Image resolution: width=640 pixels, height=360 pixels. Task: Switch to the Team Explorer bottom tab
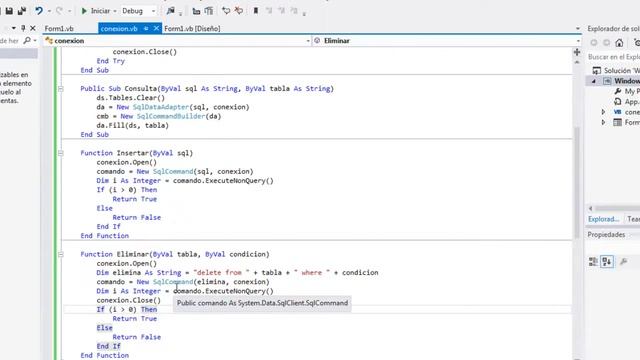(633, 219)
